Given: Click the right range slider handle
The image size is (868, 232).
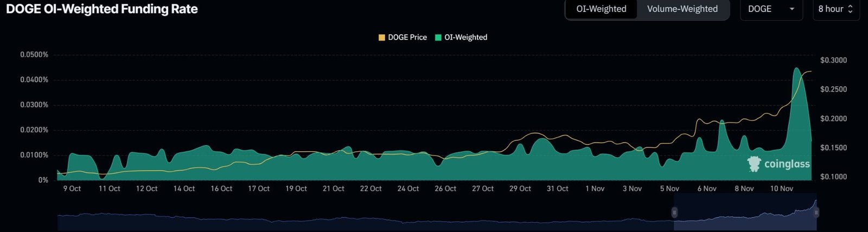Looking at the screenshot, I should 816,212.
